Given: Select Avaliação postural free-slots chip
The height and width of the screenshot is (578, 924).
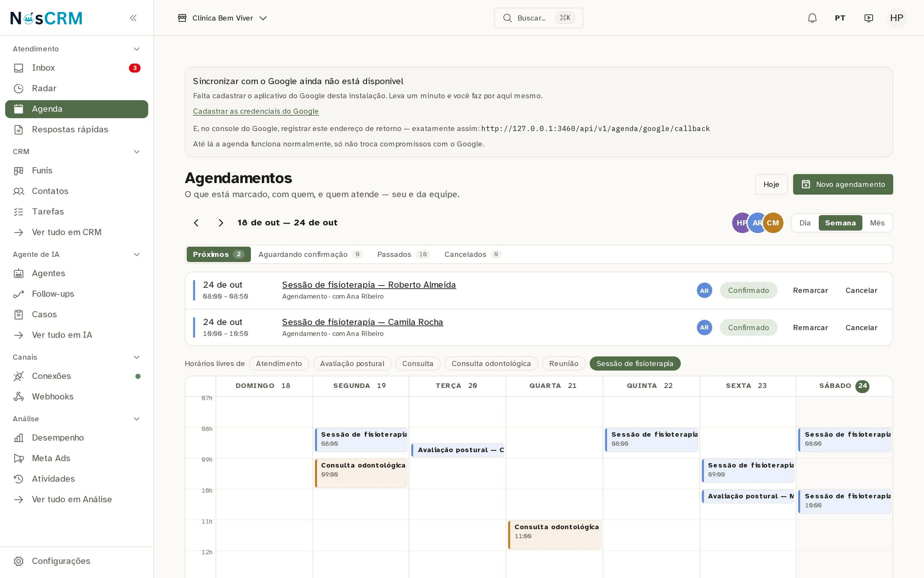Looking at the screenshot, I should click(352, 363).
